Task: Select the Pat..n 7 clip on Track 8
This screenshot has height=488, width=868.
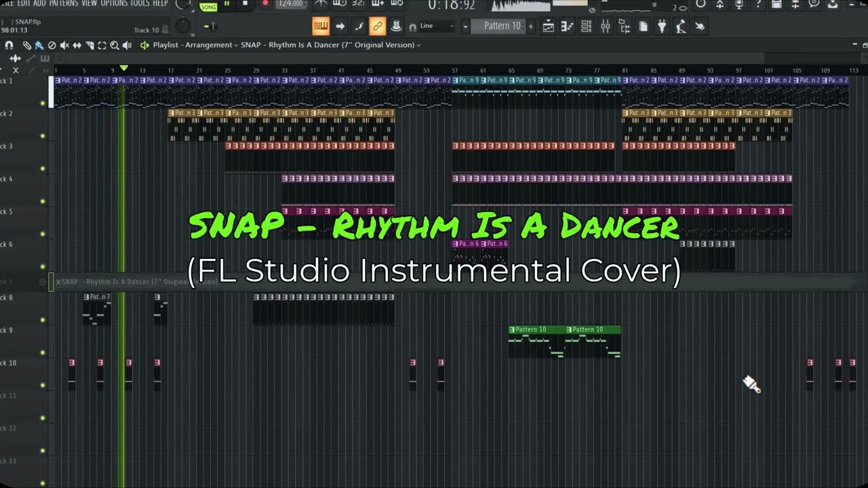Action: tap(97, 309)
